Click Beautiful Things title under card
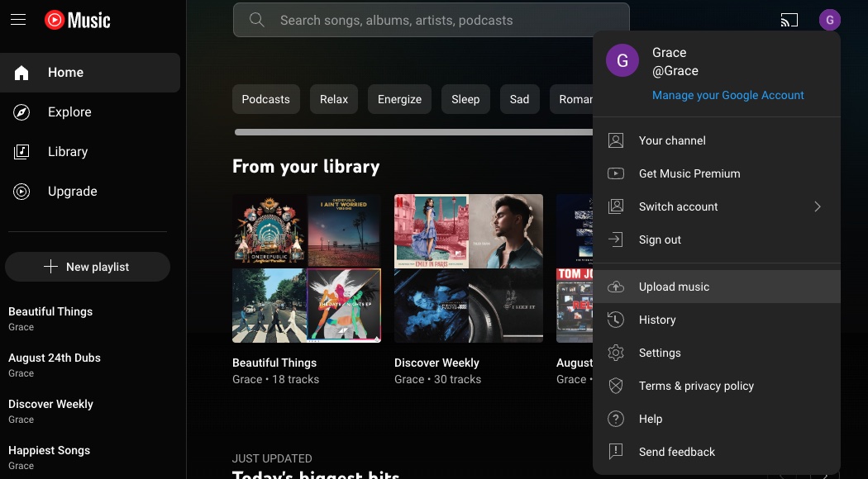868x479 pixels. [x=274, y=363]
